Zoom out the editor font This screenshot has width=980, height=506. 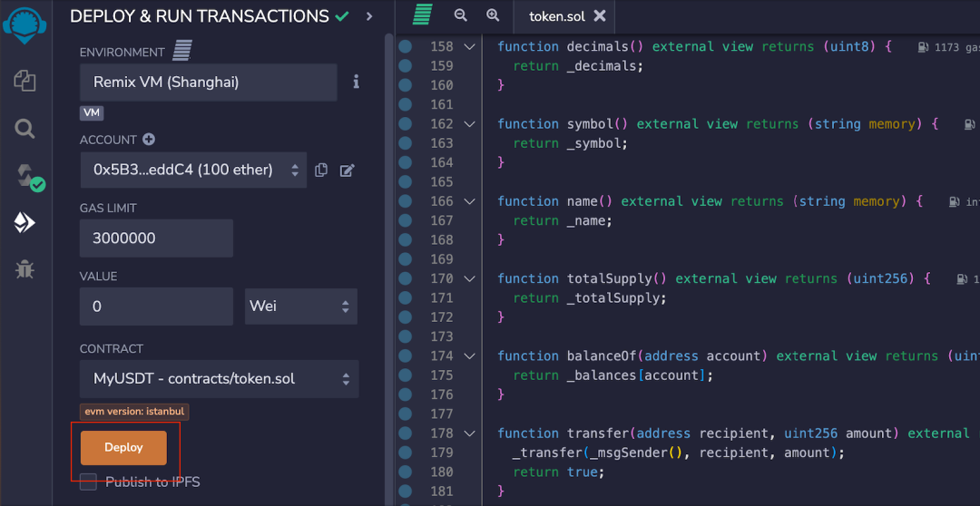pyautogui.click(x=461, y=15)
